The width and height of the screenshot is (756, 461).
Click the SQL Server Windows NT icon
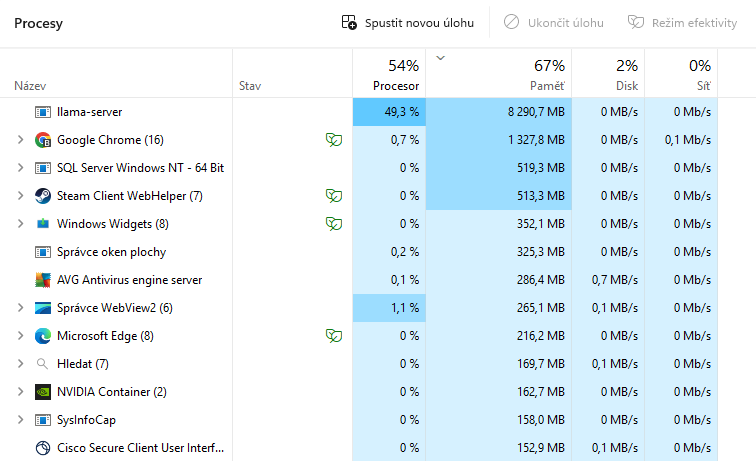coord(43,168)
